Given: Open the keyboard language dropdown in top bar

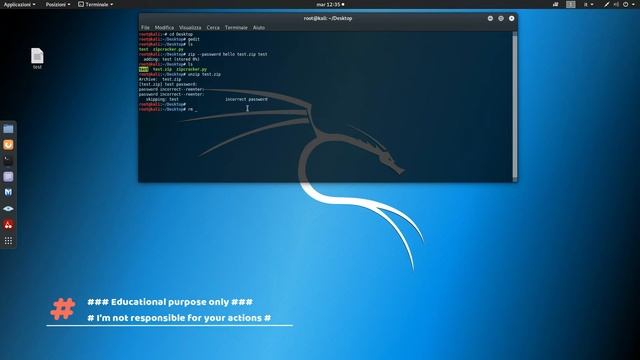Looking at the screenshot, I should tap(588, 4).
